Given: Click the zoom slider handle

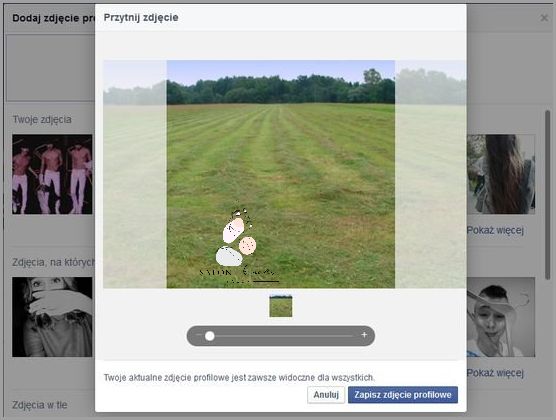Looking at the screenshot, I should pos(210,336).
